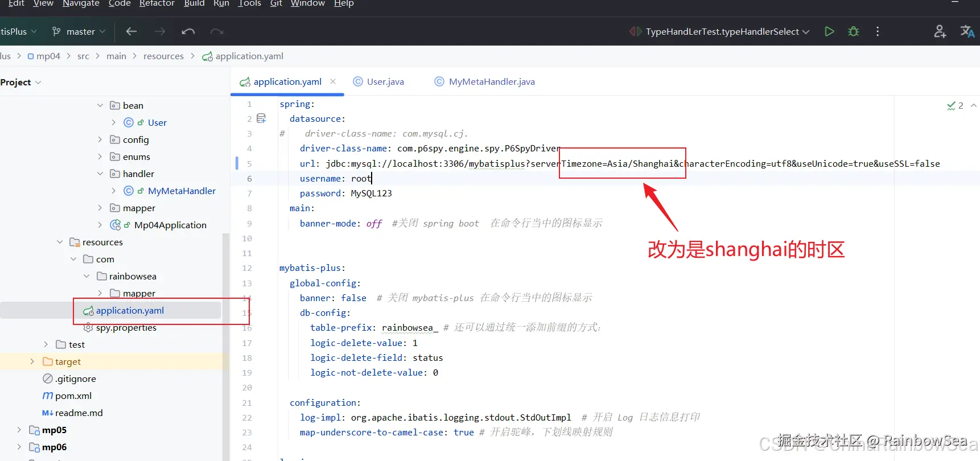Click the mp05 module folder icon

click(x=35, y=430)
